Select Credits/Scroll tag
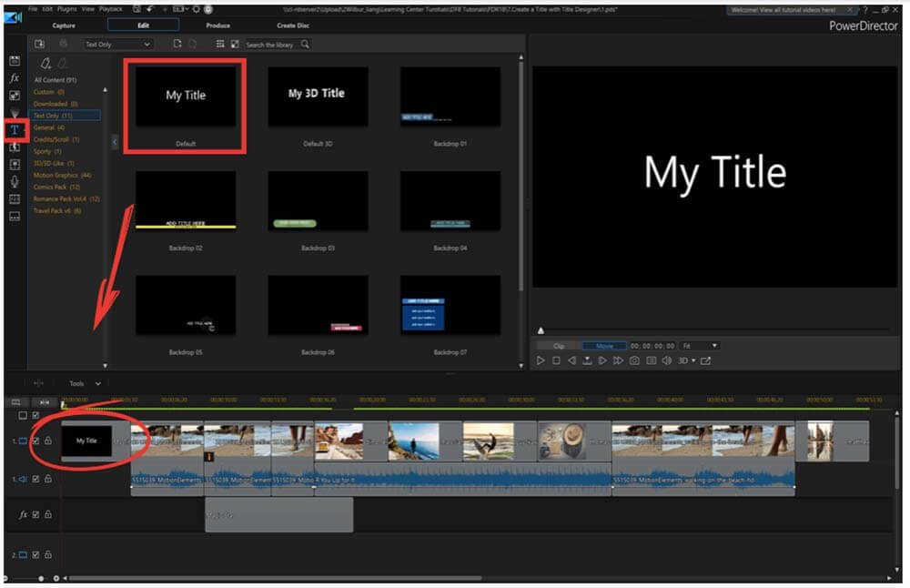The height and width of the screenshot is (588, 910). 56,139
